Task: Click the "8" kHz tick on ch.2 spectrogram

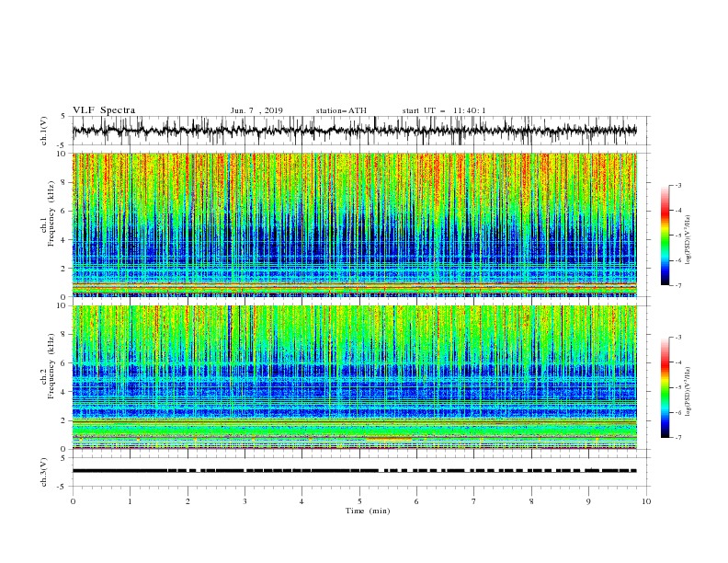Action: coord(63,335)
